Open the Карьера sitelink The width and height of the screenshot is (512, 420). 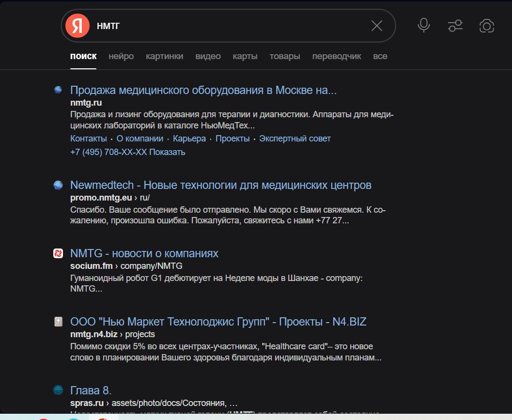189,139
